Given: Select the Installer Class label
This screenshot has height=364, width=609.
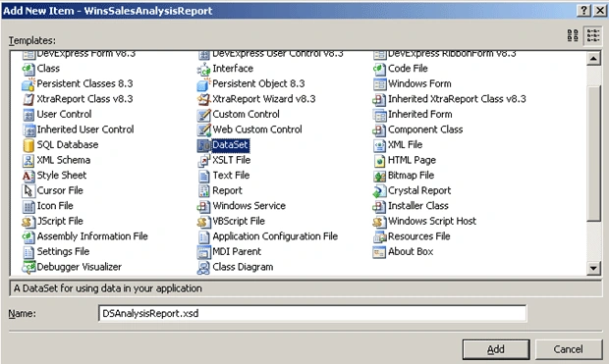Looking at the screenshot, I should [418, 206].
